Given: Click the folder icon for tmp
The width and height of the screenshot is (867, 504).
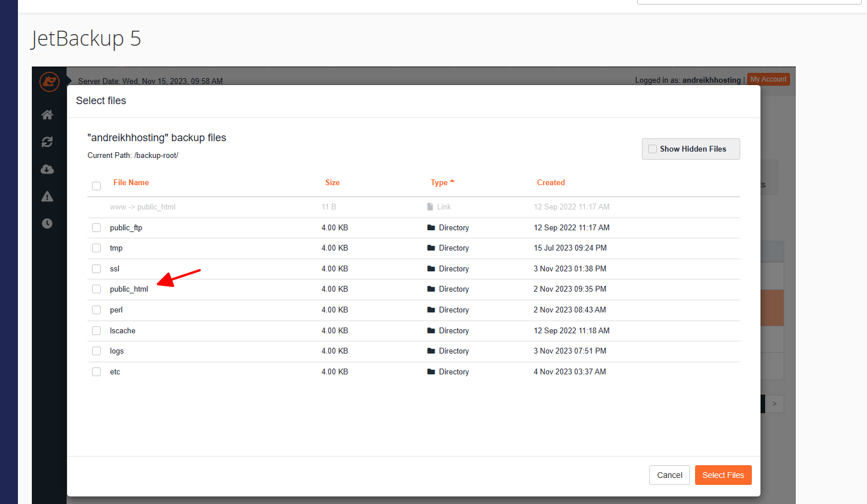Looking at the screenshot, I should pyautogui.click(x=431, y=248).
